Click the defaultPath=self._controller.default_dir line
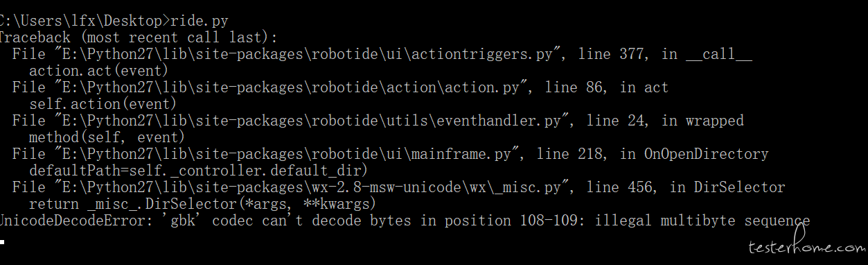The height and width of the screenshot is (265, 868). (x=198, y=171)
